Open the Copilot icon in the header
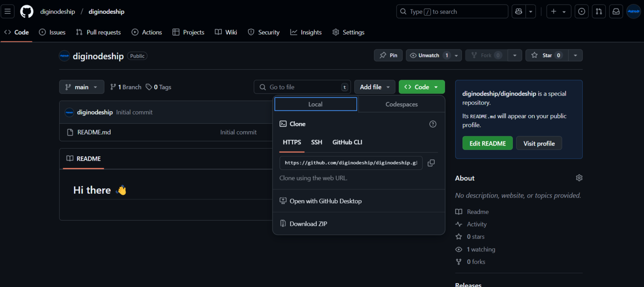This screenshot has height=287, width=644. [518, 11]
